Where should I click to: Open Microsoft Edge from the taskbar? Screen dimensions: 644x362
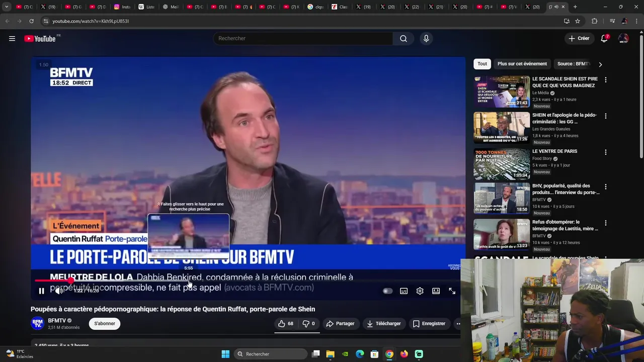coord(360,354)
